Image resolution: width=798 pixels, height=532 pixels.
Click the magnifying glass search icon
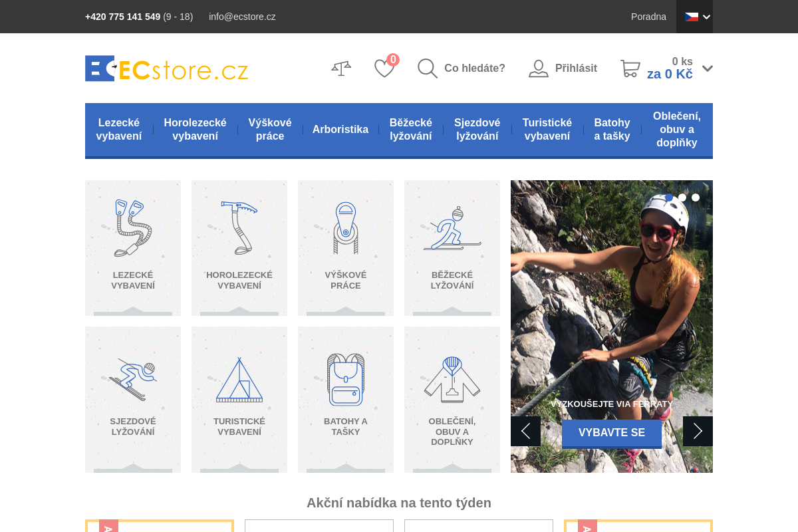428,68
